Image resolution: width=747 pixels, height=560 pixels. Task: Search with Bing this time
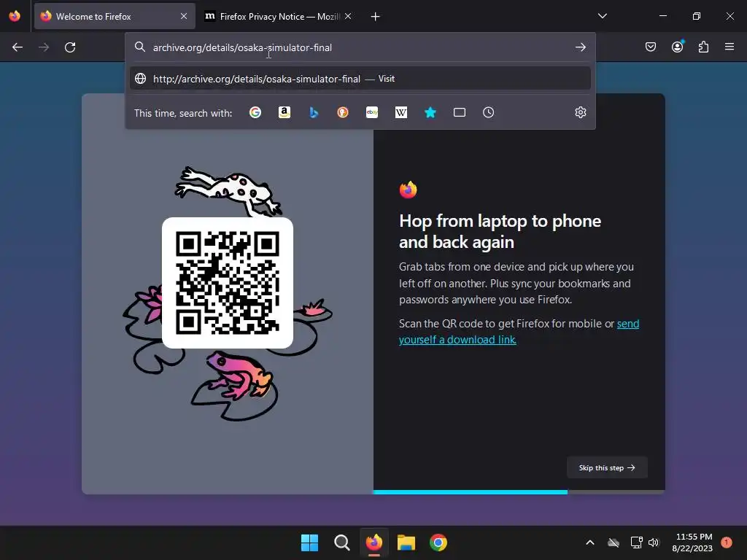314,112
